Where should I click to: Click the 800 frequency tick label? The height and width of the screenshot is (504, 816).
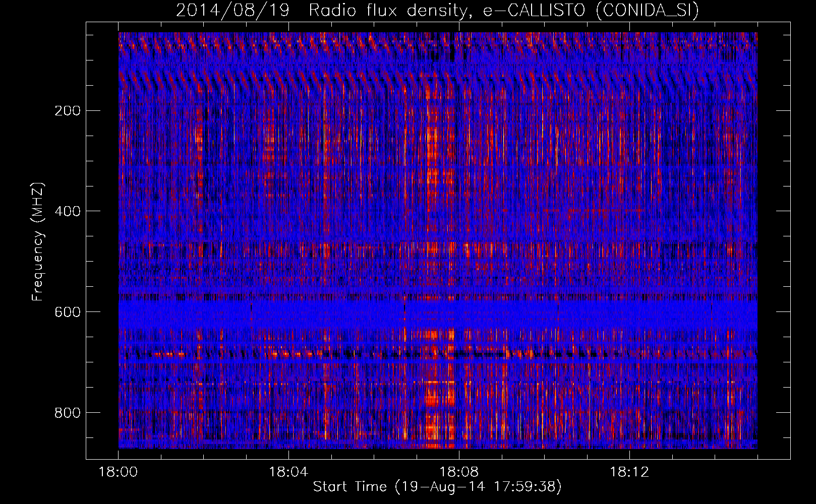[x=67, y=413]
